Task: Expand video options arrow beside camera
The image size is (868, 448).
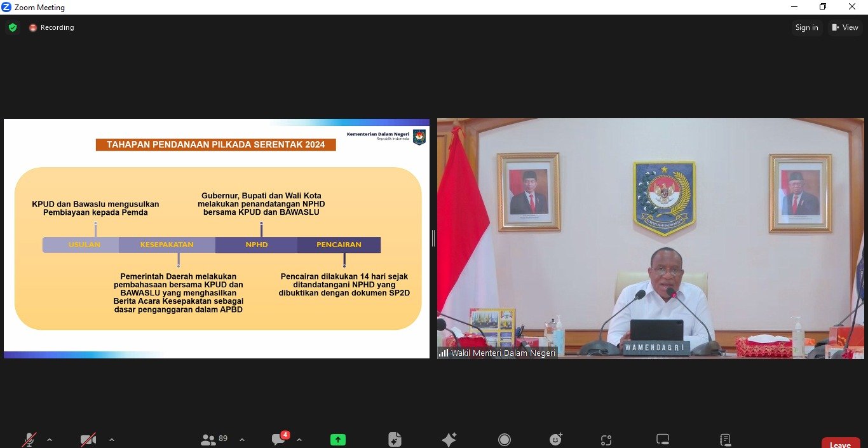Action: tap(112, 439)
